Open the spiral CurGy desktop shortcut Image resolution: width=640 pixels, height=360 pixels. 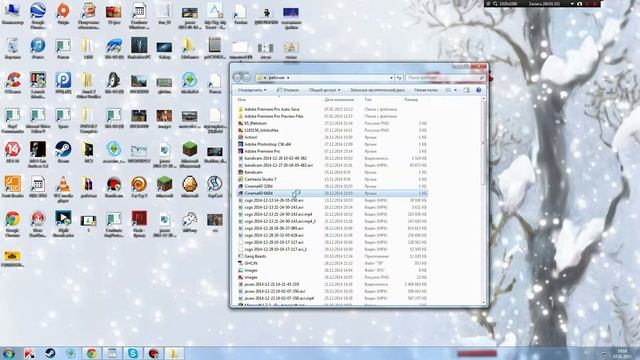click(139, 187)
